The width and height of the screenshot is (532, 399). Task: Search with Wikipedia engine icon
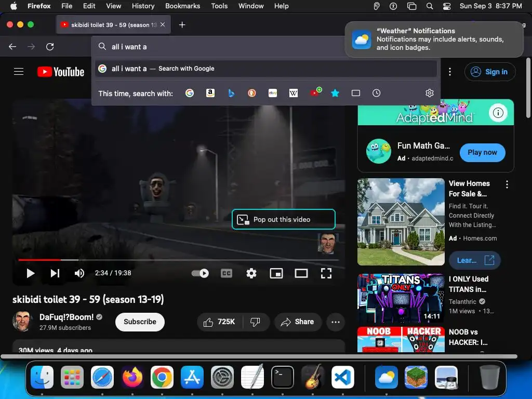click(x=294, y=93)
